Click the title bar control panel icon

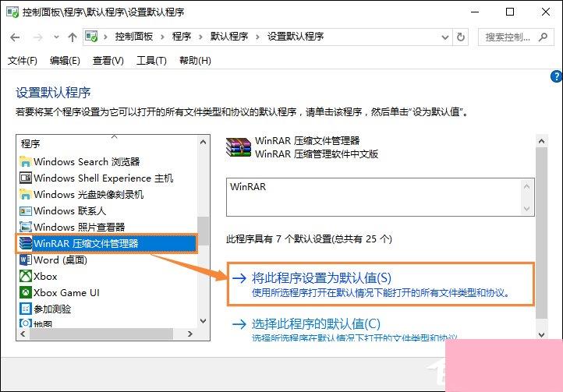pos(12,12)
